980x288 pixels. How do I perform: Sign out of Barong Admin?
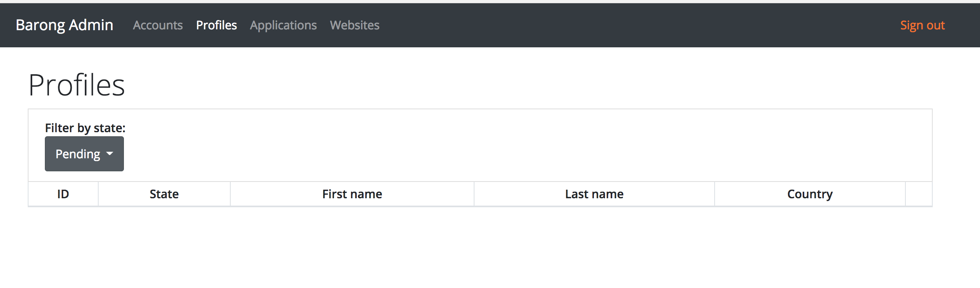tap(922, 25)
